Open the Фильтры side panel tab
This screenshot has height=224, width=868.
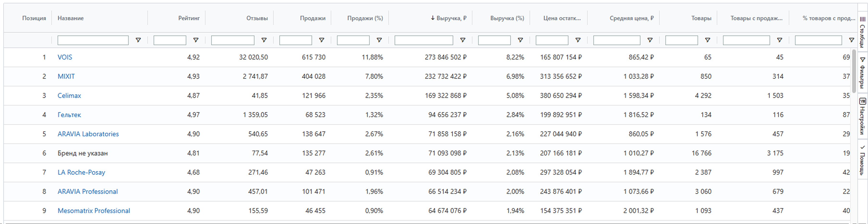tap(862, 72)
